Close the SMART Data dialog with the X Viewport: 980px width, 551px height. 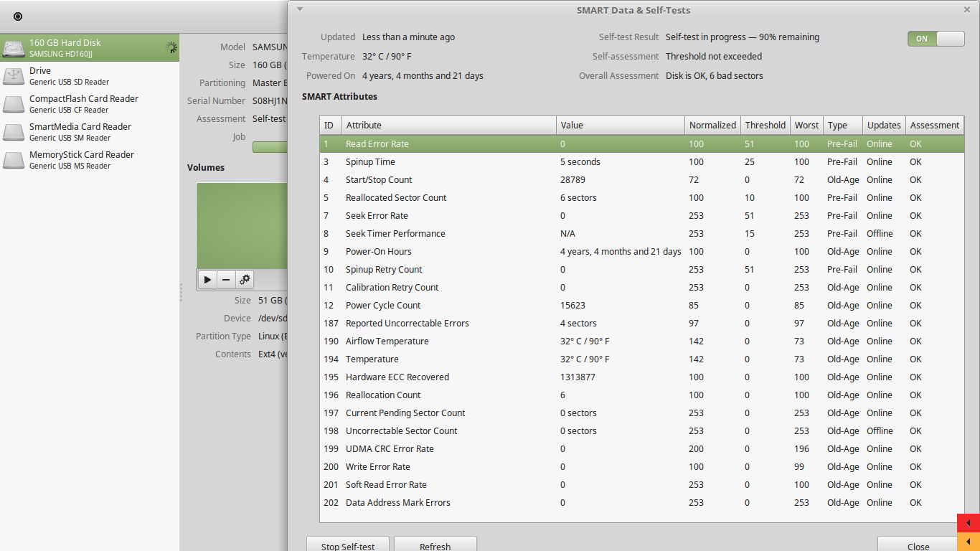tap(967, 10)
